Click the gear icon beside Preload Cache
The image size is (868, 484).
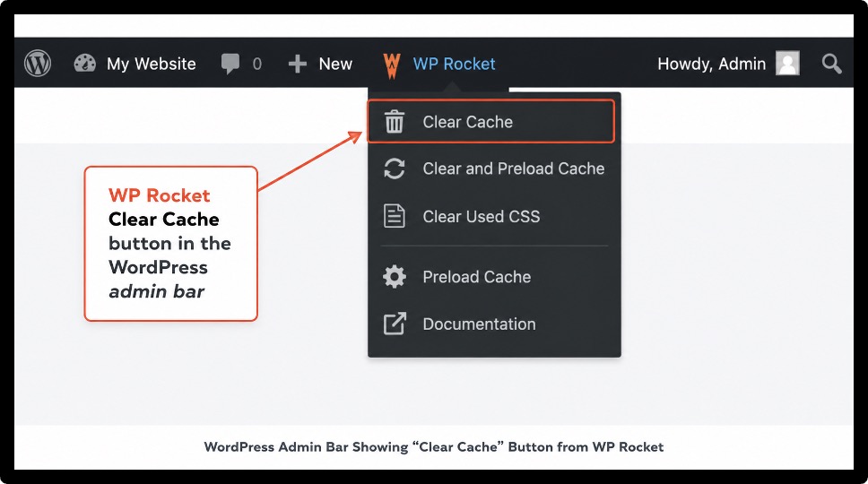coord(395,277)
